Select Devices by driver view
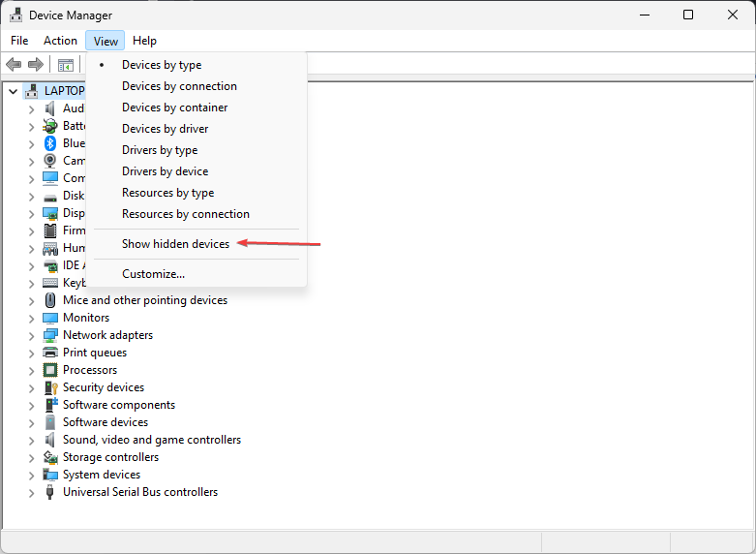Image resolution: width=756 pixels, height=554 pixels. (x=197, y=129)
